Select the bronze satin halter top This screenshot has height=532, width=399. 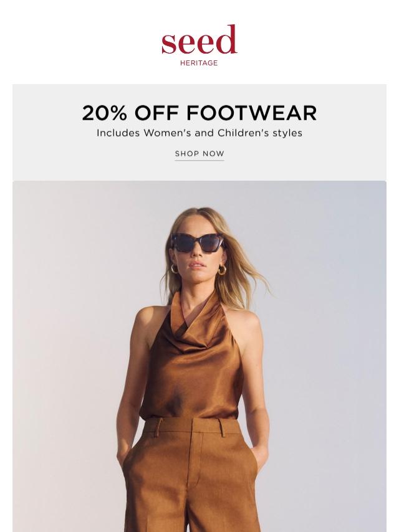click(x=192, y=359)
